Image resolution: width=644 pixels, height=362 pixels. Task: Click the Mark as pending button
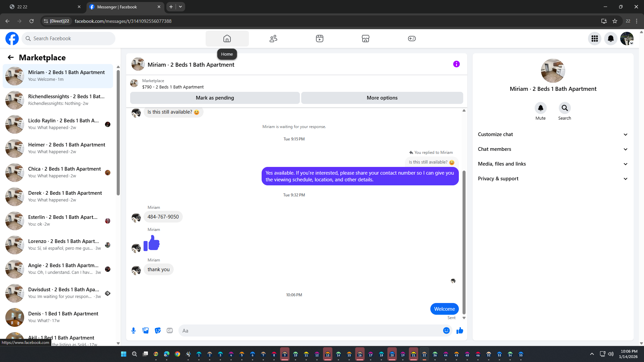[x=215, y=98]
